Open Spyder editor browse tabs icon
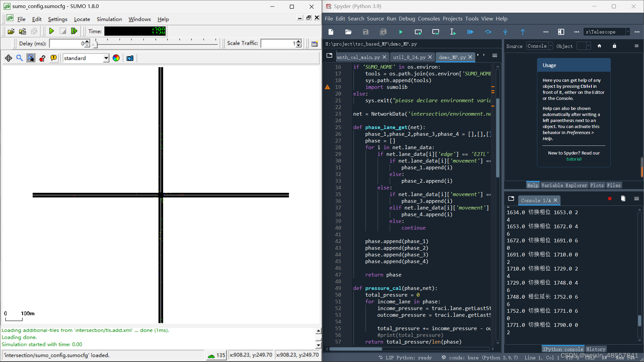The image size is (644, 362). point(329,55)
